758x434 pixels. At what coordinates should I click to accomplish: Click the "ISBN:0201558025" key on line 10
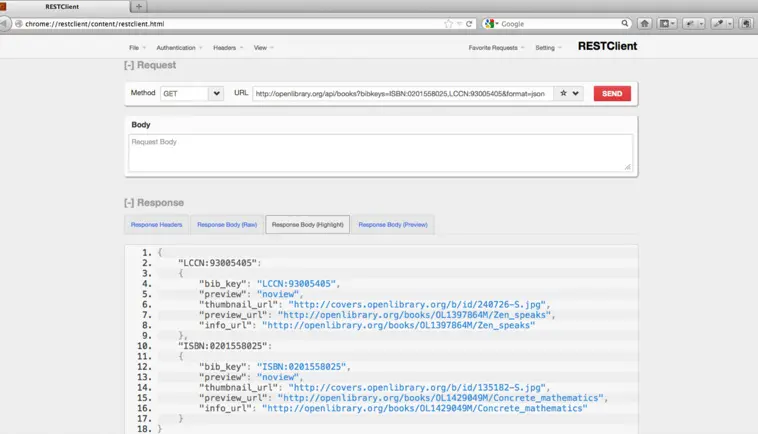click(222, 346)
